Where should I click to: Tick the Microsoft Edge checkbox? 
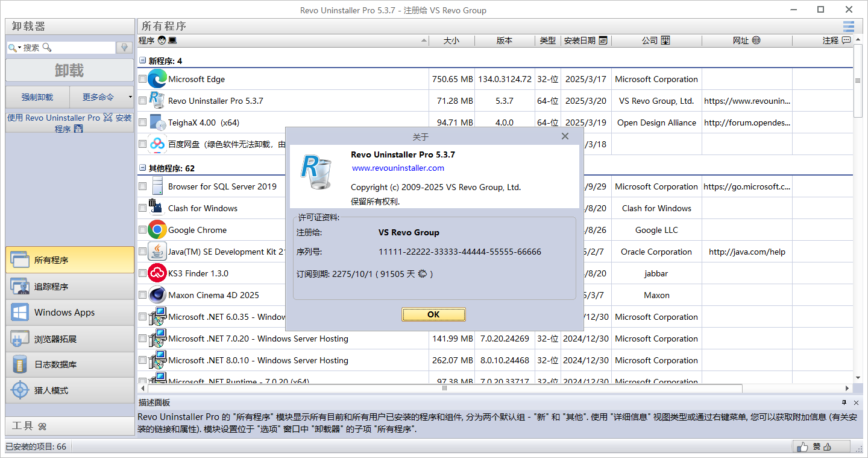click(142, 79)
